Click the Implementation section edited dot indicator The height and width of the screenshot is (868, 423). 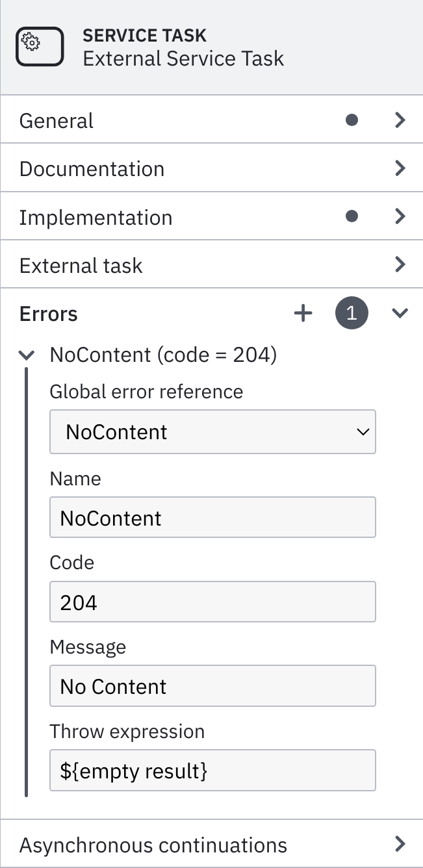[352, 216]
